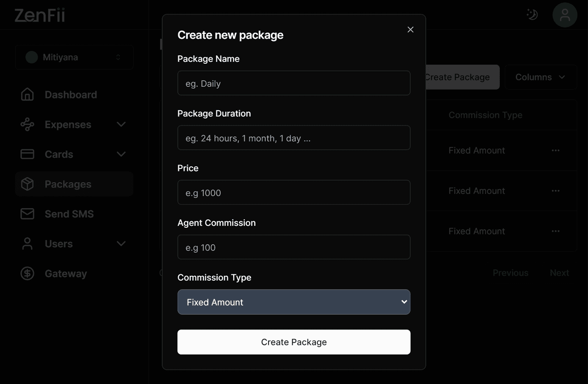Open the user profile avatar
This screenshot has height=384, width=588.
pyautogui.click(x=564, y=15)
